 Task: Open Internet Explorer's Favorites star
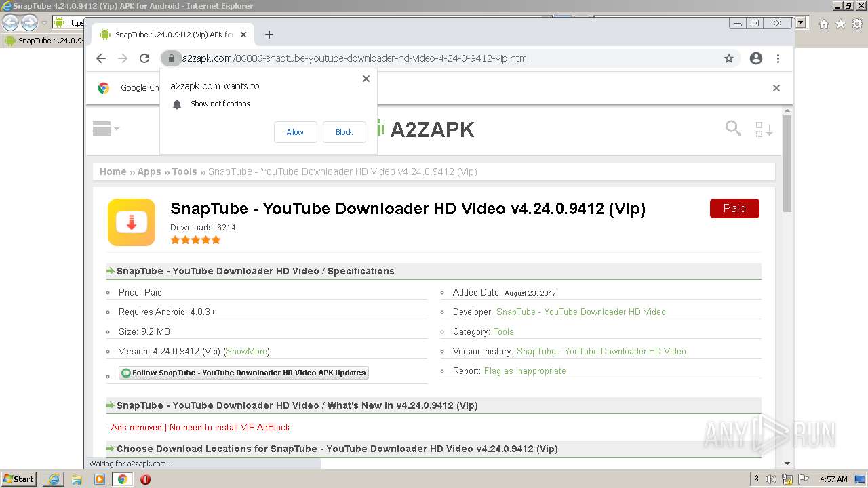(840, 24)
